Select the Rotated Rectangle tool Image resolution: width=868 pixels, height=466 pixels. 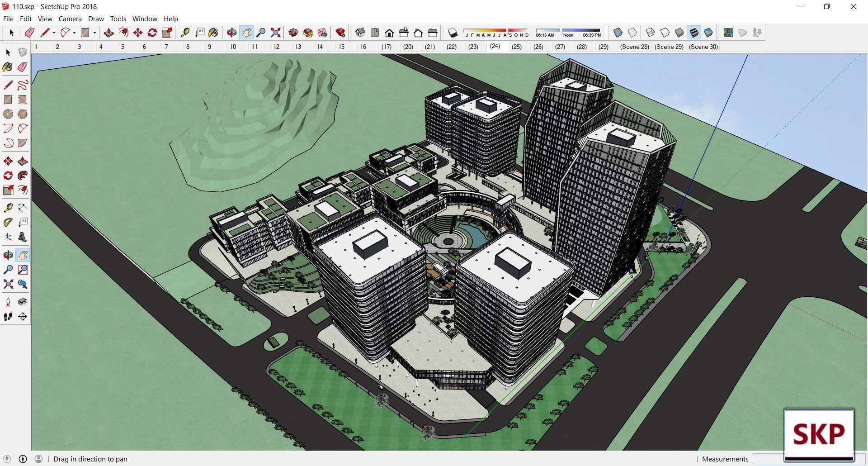(23, 100)
